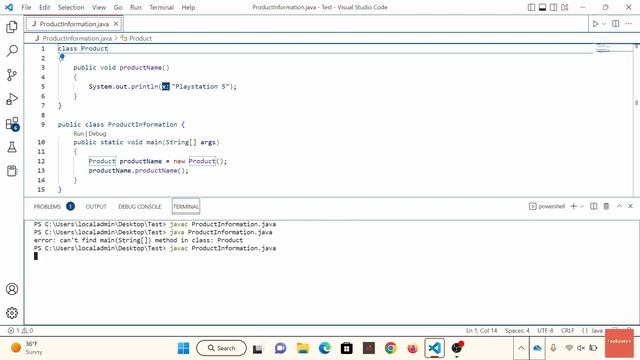Open the View menu

click(99, 7)
